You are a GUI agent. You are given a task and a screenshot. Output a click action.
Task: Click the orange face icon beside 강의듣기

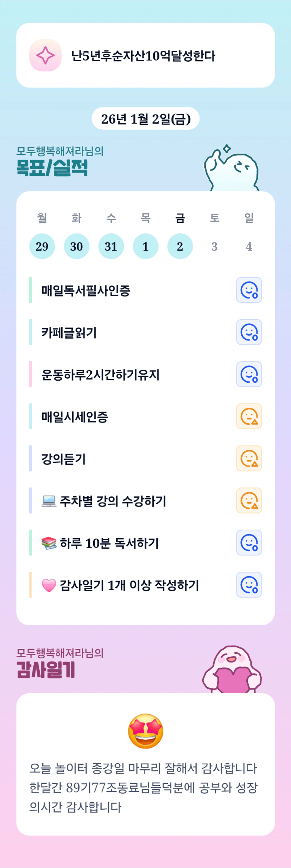249,458
